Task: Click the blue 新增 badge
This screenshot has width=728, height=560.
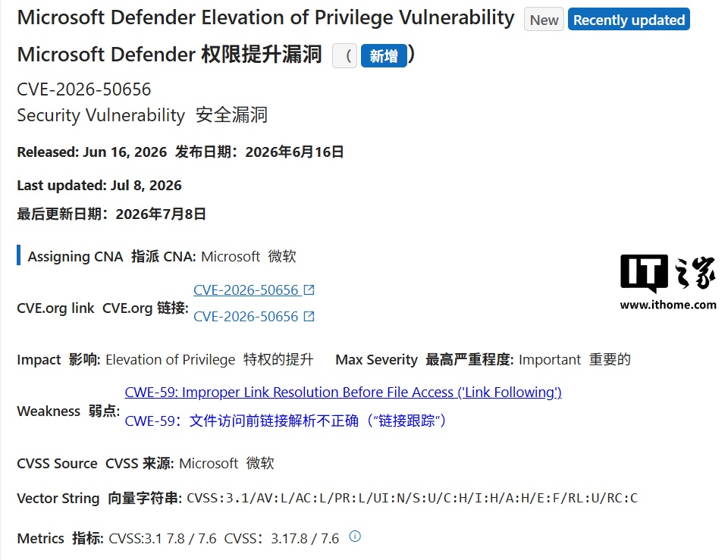Action: pyautogui.click(x=384, y=56)
